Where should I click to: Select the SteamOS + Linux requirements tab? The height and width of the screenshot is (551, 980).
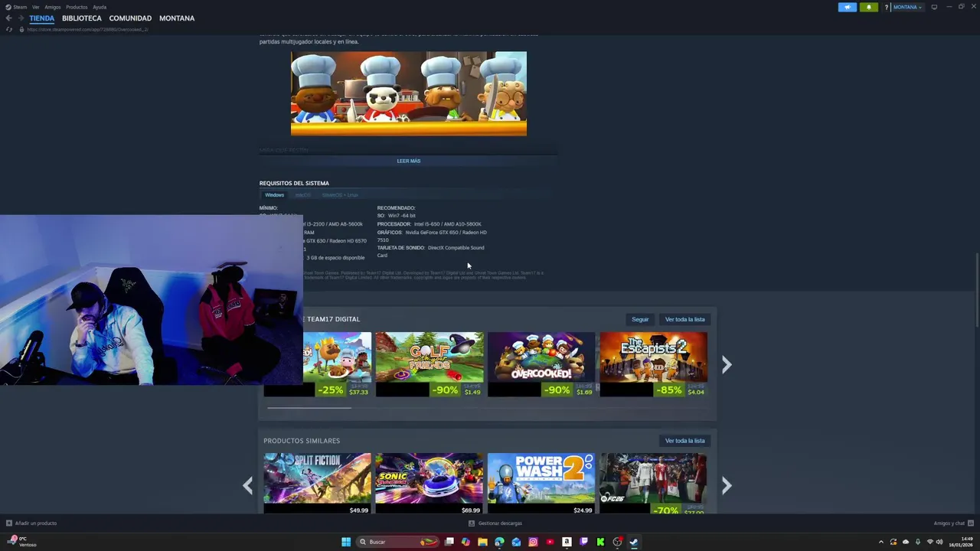coord(340,195)
